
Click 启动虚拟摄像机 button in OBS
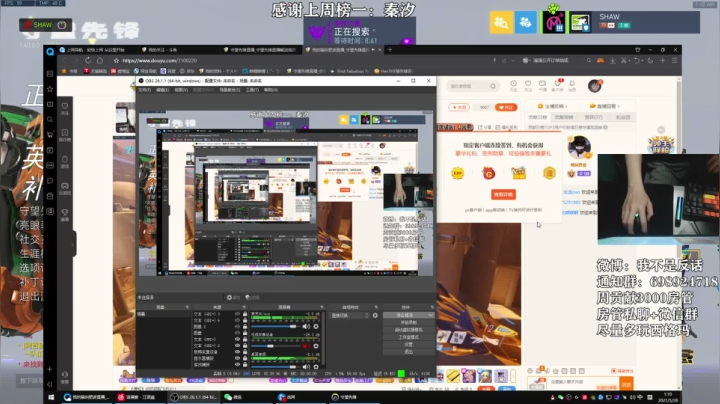[x=409, y=330]
